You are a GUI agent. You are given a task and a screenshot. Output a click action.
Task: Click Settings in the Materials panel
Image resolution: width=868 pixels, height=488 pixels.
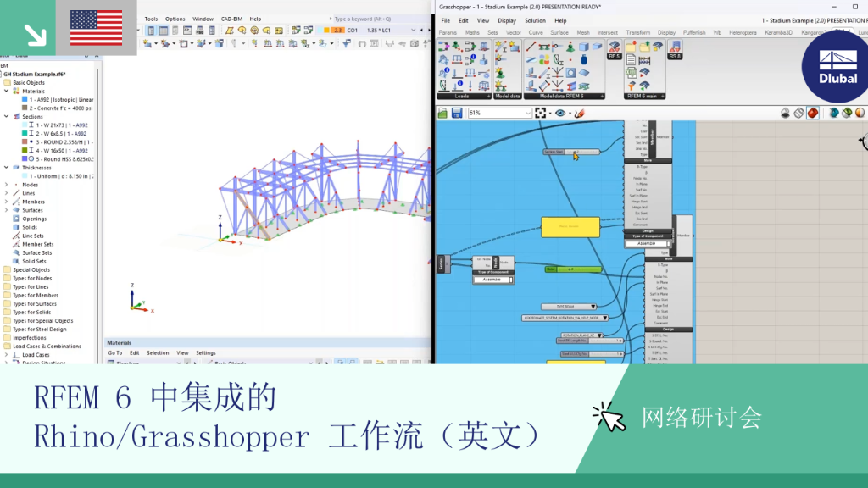(205, 353)
